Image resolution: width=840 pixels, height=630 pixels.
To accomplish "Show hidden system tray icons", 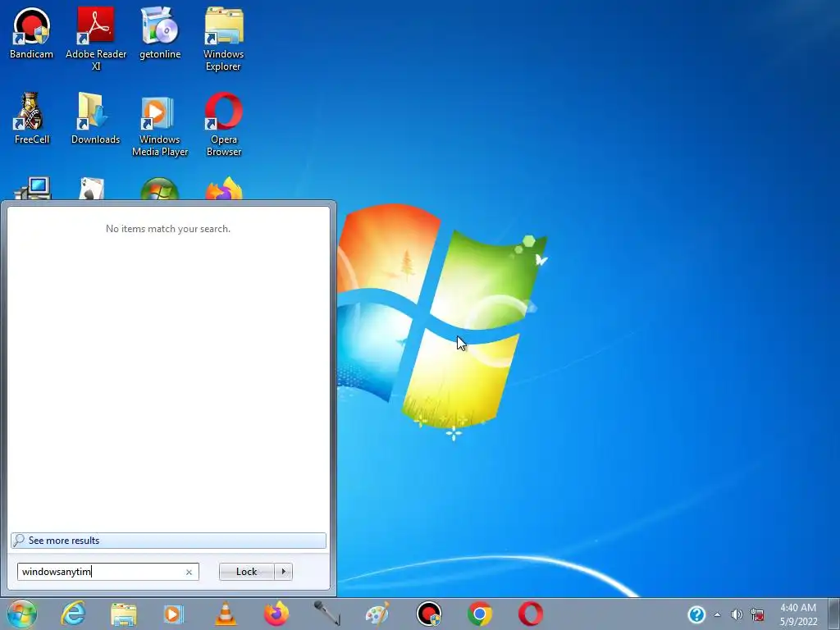I will click(717, 614).
